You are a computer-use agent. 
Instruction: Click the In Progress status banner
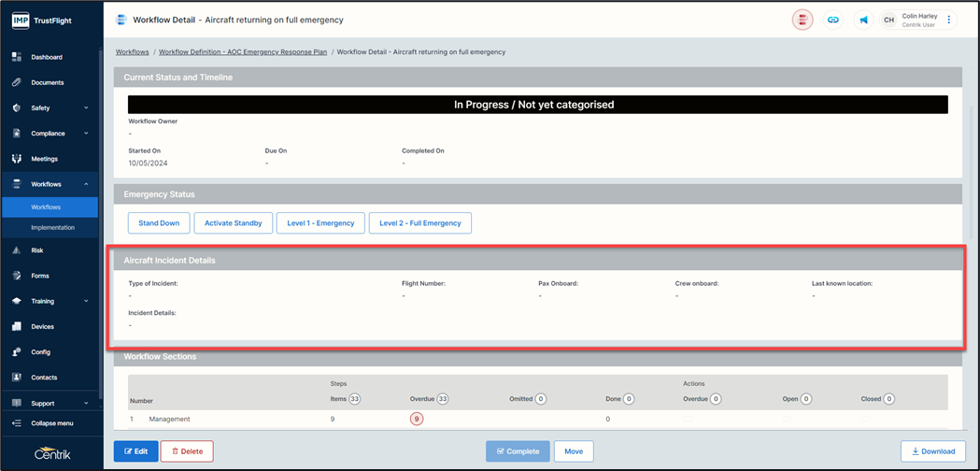click(x=537, y=105)
